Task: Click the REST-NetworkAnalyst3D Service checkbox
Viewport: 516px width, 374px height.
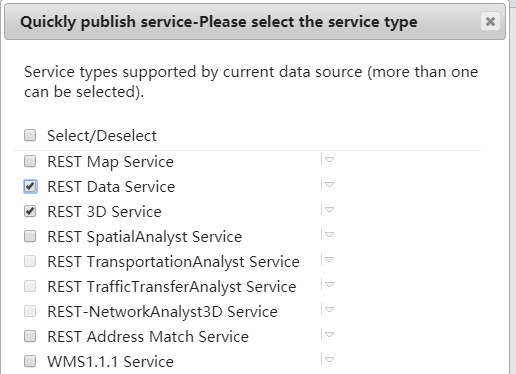Action: [30, 311]
